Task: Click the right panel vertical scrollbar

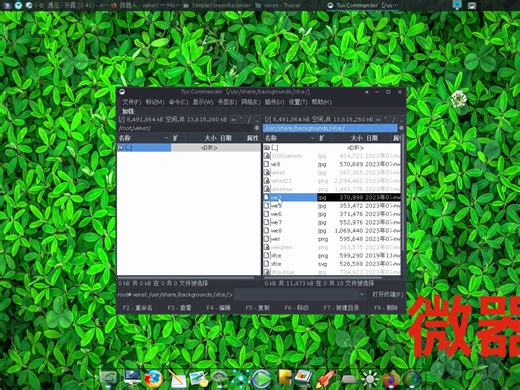Action: coord(403,193)
